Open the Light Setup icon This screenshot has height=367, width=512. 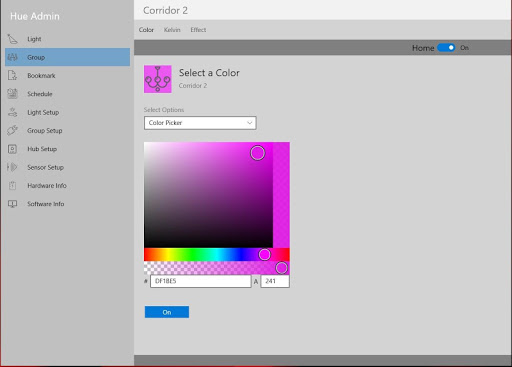coord(12,112)
